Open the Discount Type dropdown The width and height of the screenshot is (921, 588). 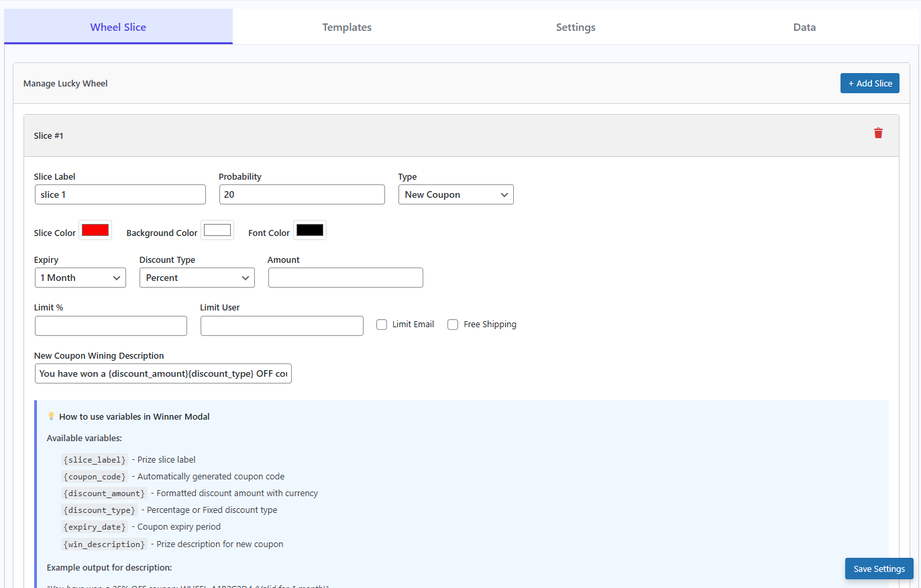[197, 278]
